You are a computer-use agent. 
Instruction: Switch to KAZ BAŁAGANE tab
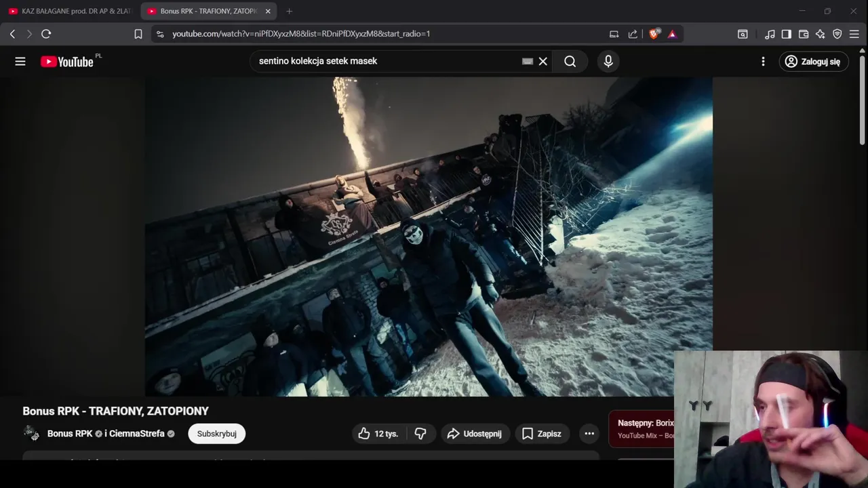[70, 12]
